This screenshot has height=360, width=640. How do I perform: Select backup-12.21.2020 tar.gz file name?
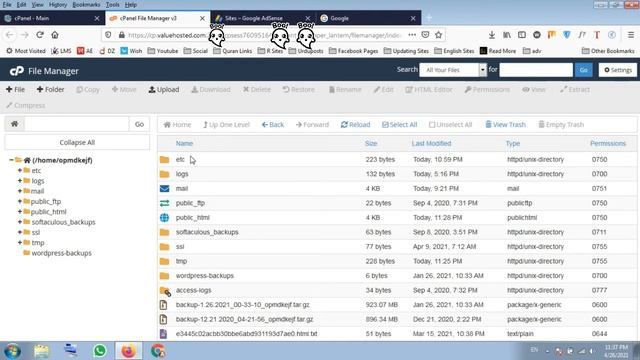244,319
